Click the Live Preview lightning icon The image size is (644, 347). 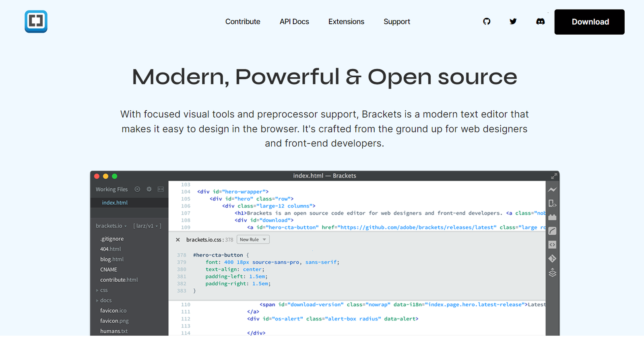pos(552,190)
